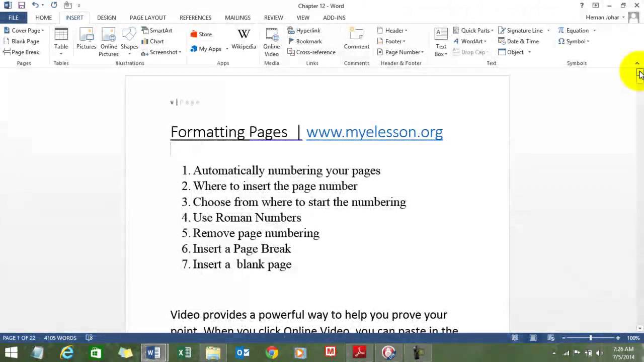The image size is (644, 362).
Task: Insert Date & Time
Action: [x=518, y=42]
